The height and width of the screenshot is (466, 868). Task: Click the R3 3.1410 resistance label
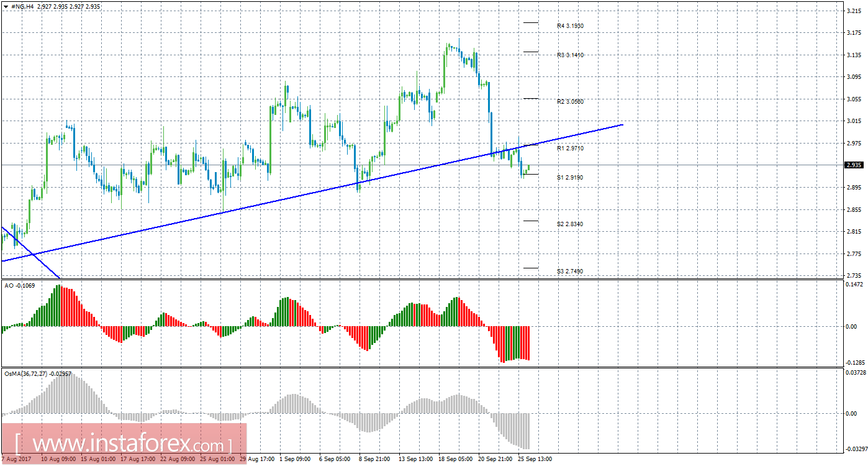coord(570,55)
